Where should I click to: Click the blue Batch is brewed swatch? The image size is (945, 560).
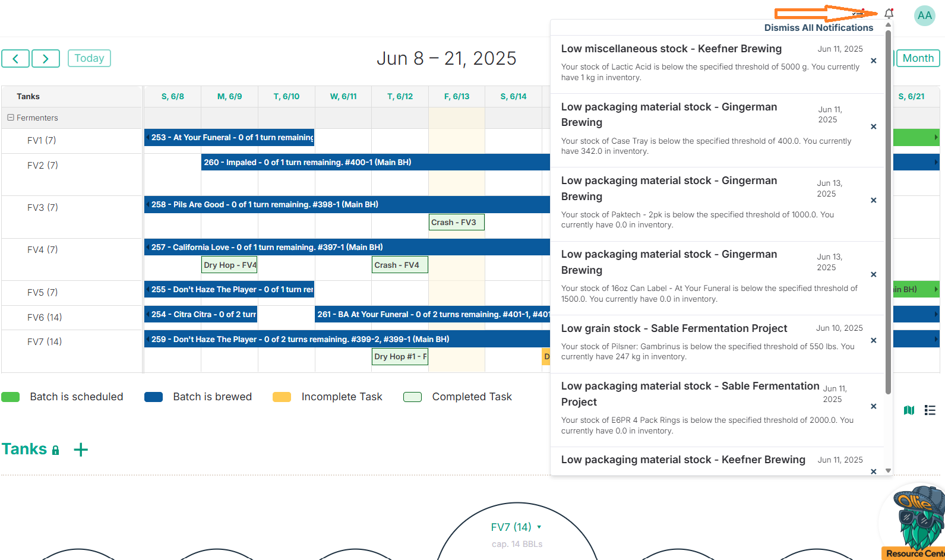153,397
